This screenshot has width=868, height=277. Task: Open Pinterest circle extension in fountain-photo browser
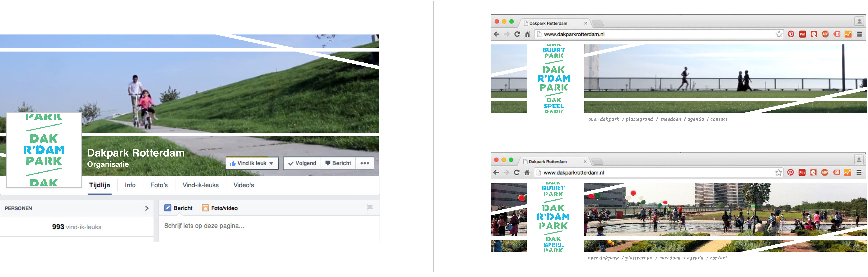791,172
